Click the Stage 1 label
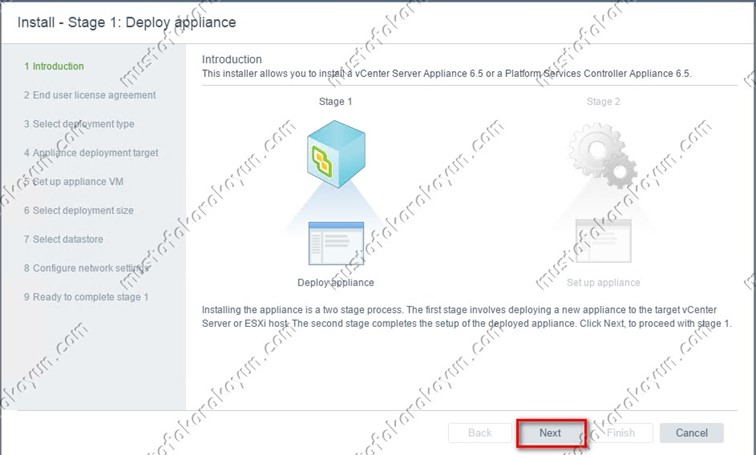Screen dimensions: 756x455 pyautogui.click(x=336, y=102)
